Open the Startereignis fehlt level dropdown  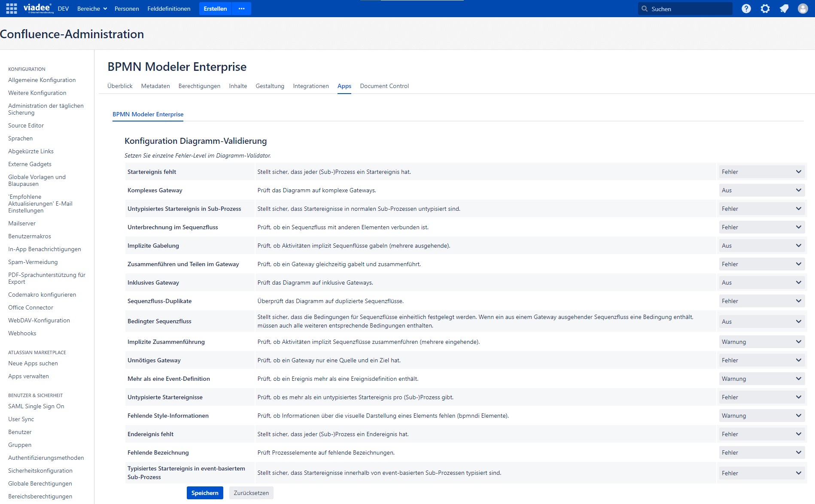(x=762, y=172)
